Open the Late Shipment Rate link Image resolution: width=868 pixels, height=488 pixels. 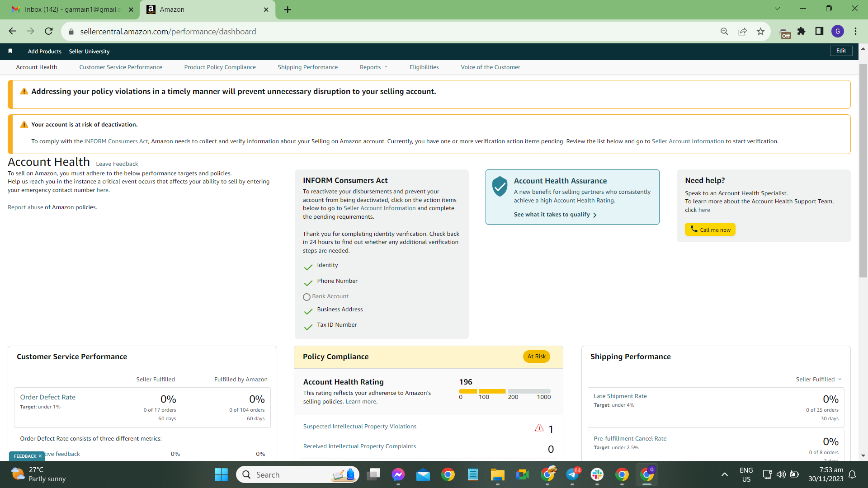pyautogui.click(x=620, y=396)
